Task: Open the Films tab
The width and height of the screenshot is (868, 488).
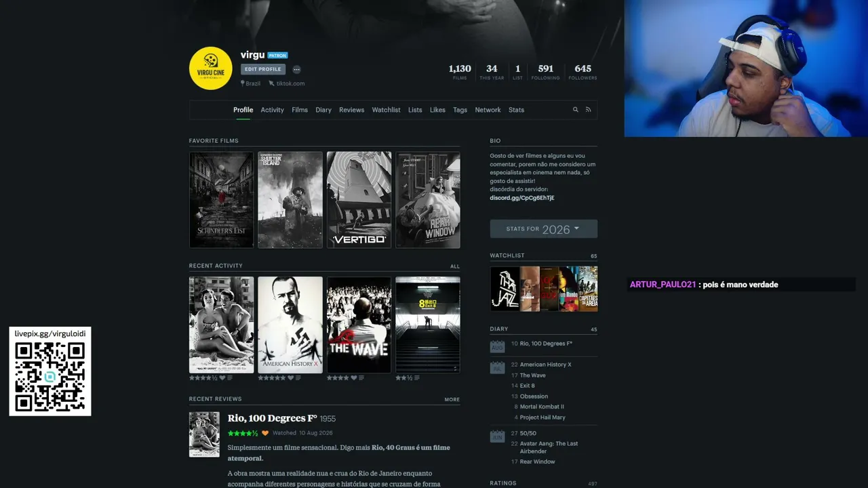Action: tap(300, 110)
